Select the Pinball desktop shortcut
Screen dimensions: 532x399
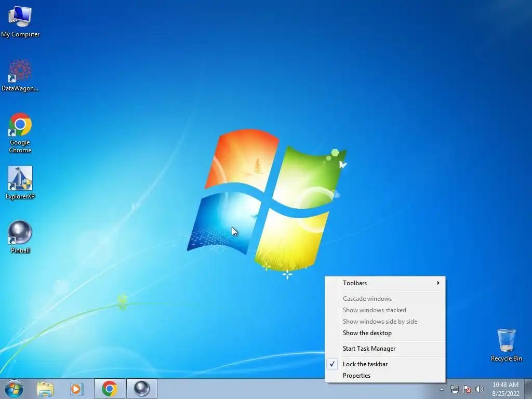20,237
